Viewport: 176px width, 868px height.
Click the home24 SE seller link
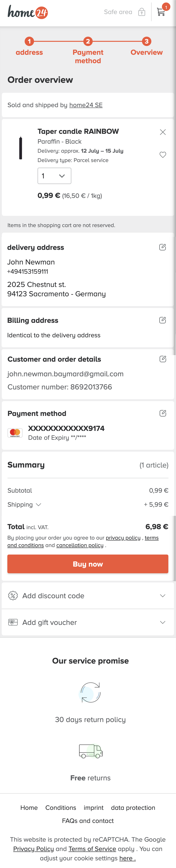(x=86, y=105)
